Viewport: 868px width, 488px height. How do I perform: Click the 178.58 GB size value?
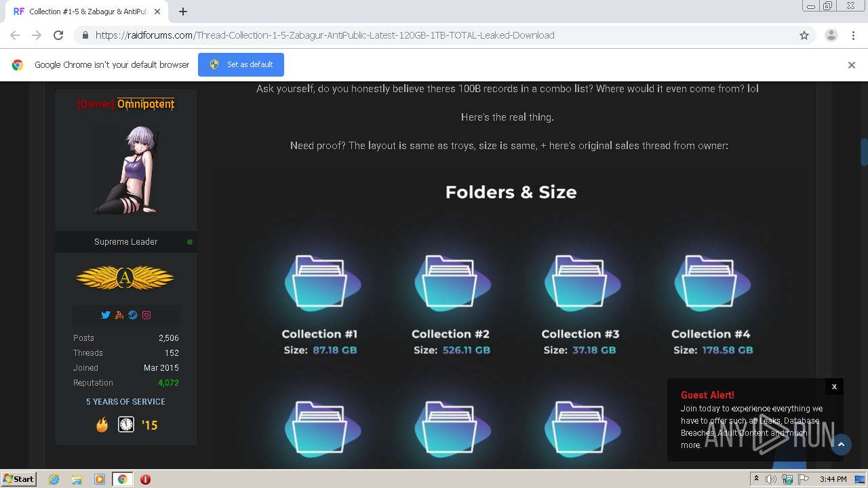tap(727, 350)
